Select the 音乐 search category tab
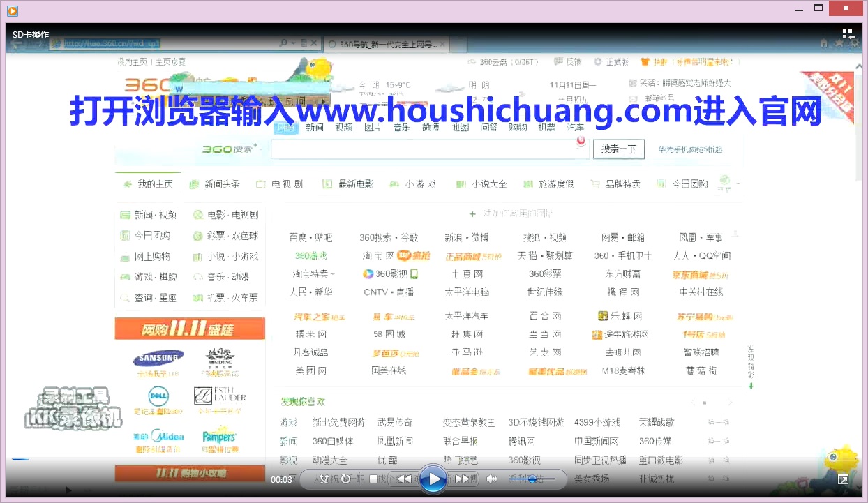This screenshot has height=503, width=868. [x=401, y=128]
